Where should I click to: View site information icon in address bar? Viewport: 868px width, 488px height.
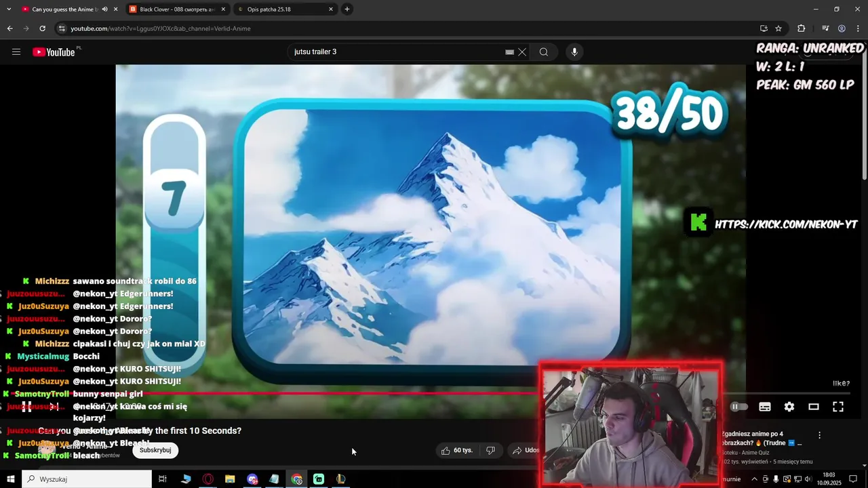62,28
